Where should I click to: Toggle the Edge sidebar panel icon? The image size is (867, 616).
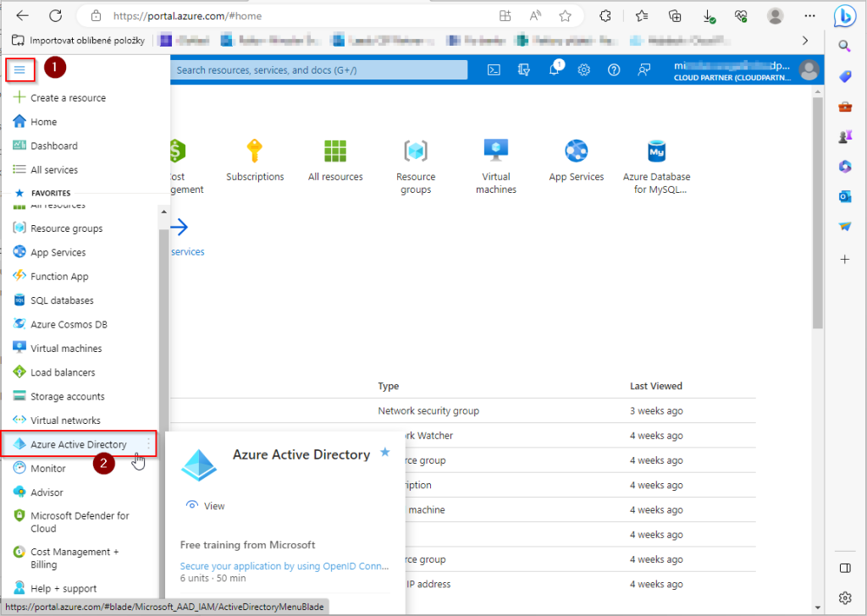coord(845,569)
